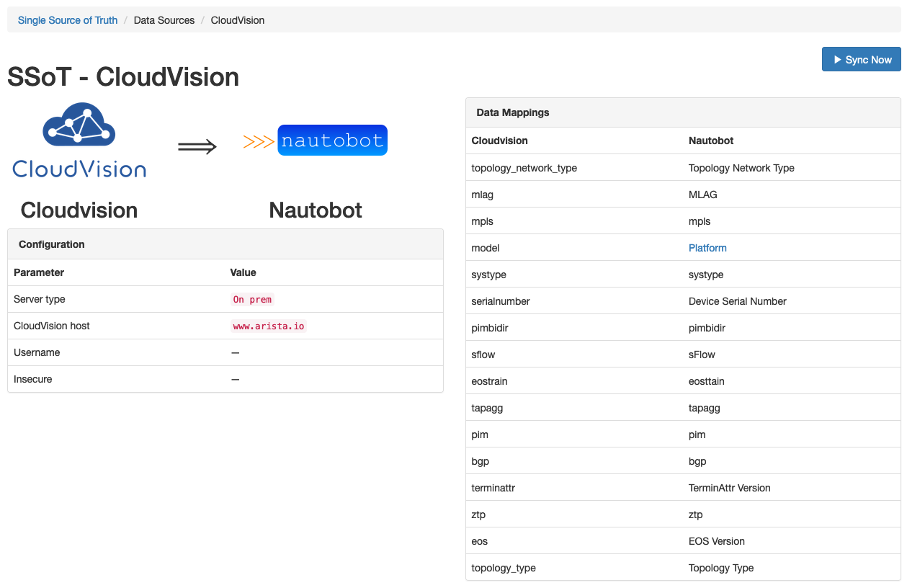Select the 'On prem' server type value
Screen dimensions: 907x588
point(252,299)
